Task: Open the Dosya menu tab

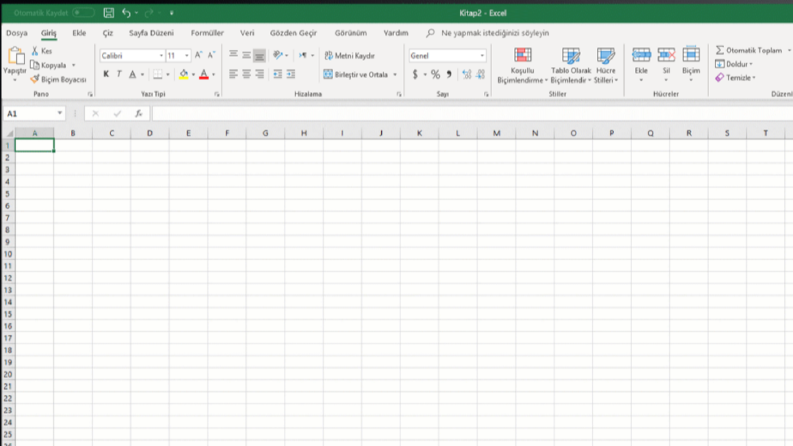Action: point(17,33)
